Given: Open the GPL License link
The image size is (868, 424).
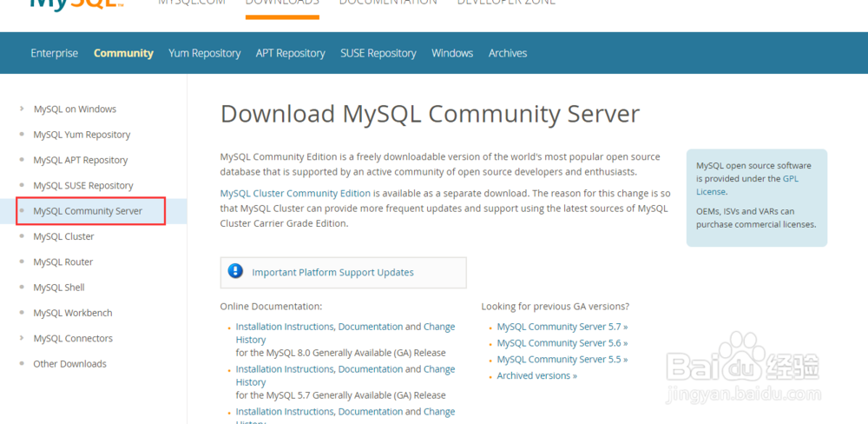Looking at the screenshot, I should (747, 185).
